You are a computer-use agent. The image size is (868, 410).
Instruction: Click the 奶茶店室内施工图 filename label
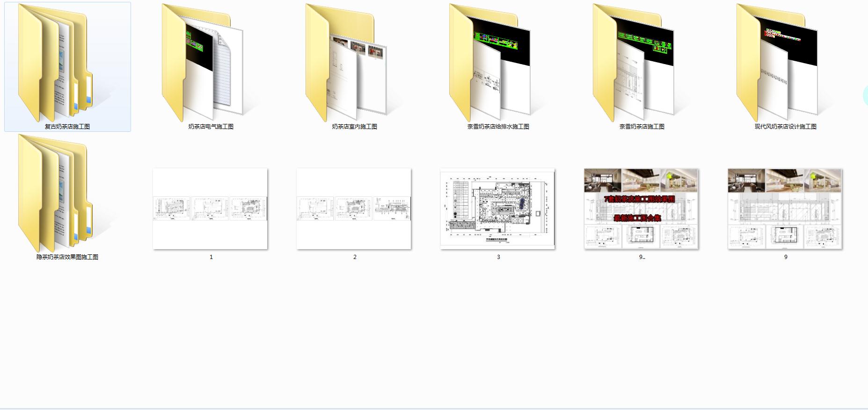(x=355, y=127)
